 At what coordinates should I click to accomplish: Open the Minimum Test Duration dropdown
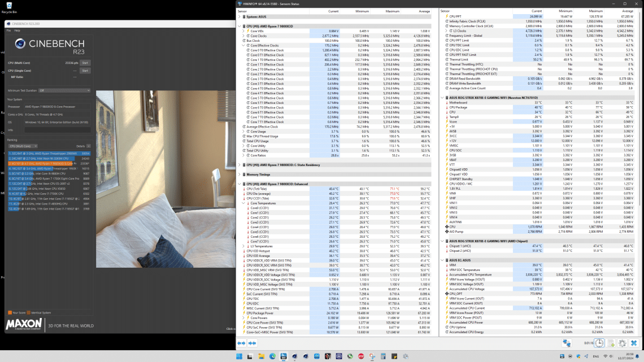(x=64, y=90)
